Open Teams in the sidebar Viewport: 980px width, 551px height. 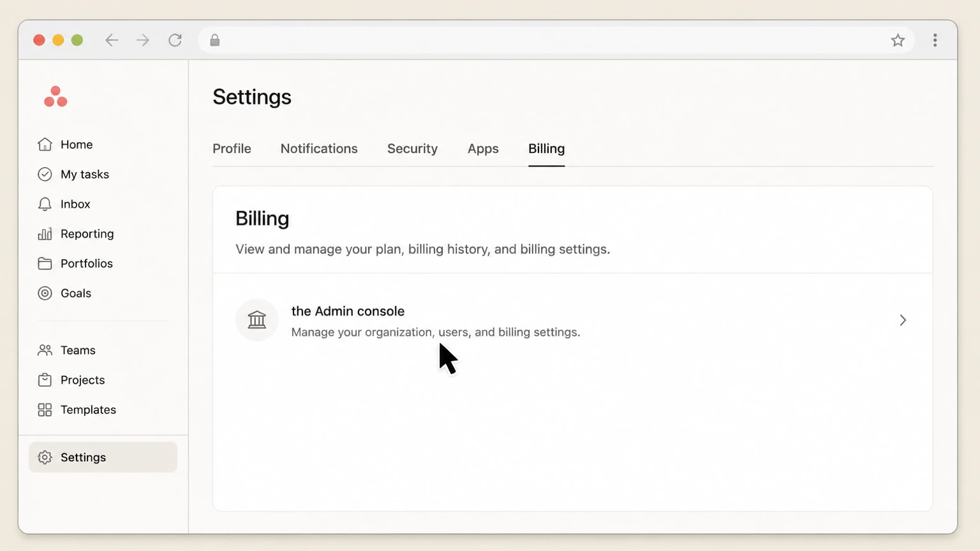78,350
